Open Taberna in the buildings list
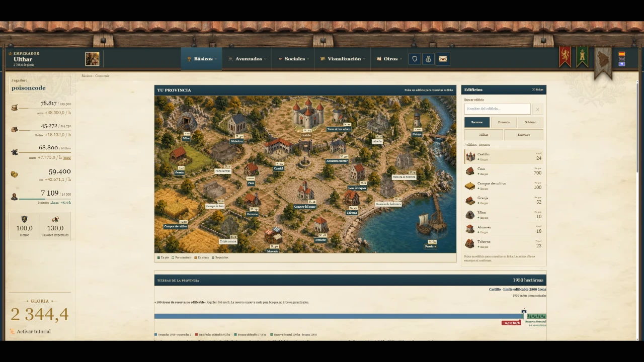Image resolution: width=644 pixels, height=362 pixels. click(x=504, y=244)
